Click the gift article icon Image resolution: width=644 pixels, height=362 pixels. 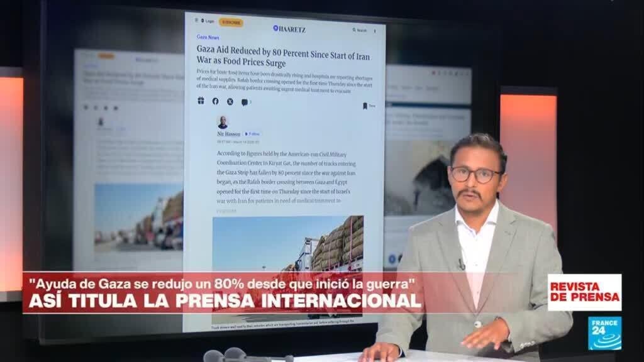click(201, 101)
